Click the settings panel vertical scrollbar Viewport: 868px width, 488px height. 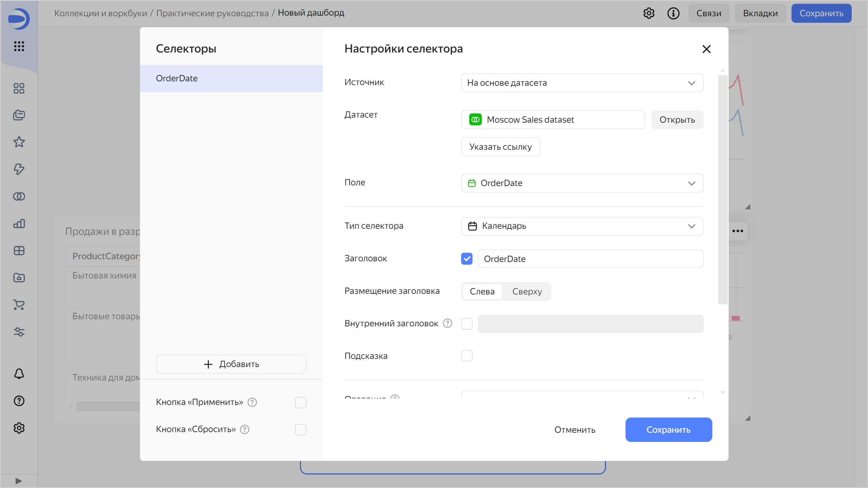pyautogui.click(x=723, y=190)
